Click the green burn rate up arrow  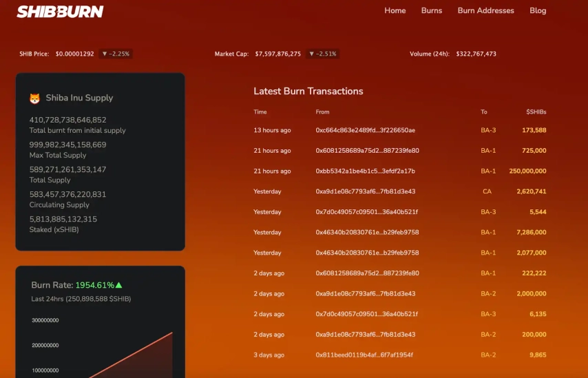(x=119, y=285)
